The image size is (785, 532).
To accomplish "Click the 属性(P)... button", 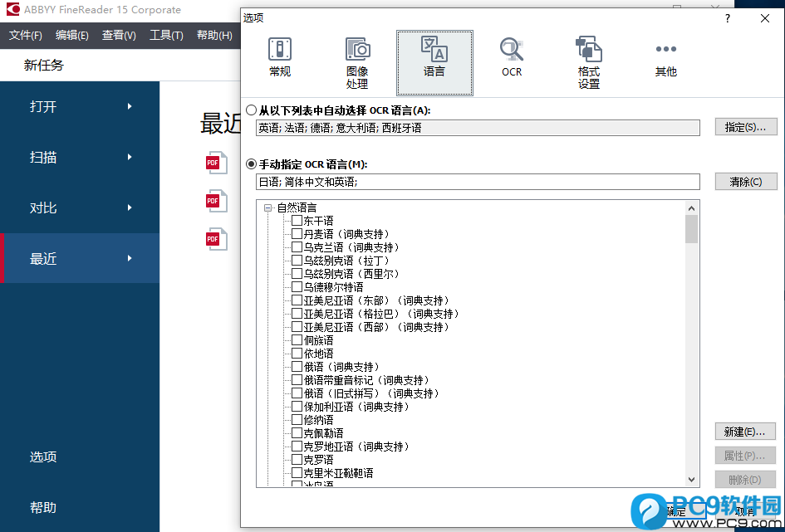I will click(745, 456).
